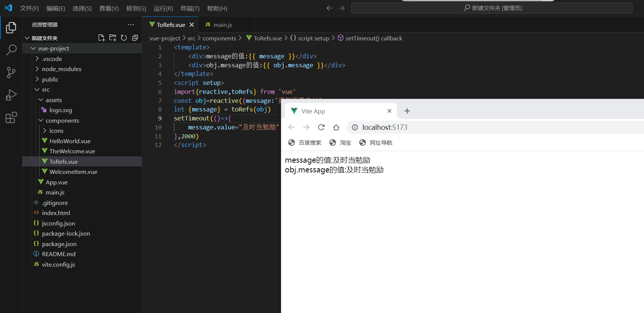Open index.html file
This screenshot has height=313, width=644.
pyautogui.click(x=82, y=213)
